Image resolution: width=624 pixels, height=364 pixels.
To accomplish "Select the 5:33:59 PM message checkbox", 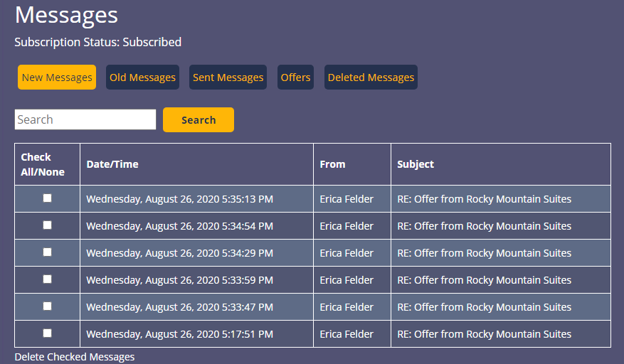I will 48,279.
